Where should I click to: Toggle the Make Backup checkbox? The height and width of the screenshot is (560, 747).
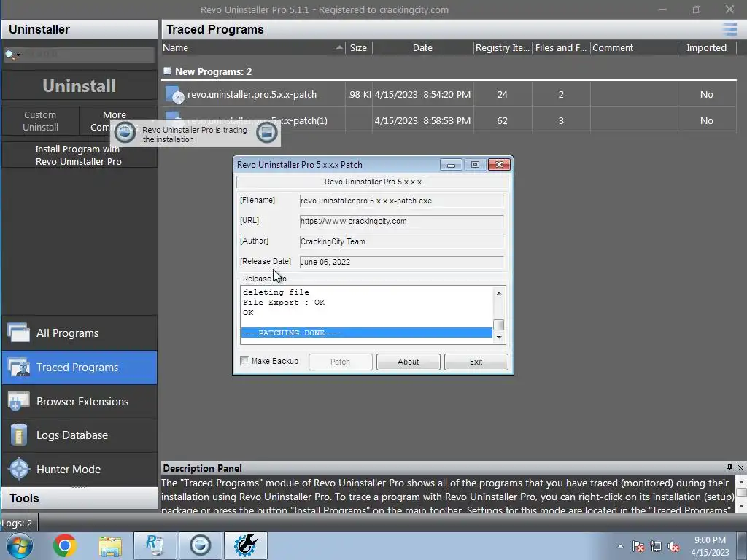click(x=244, y=360)
